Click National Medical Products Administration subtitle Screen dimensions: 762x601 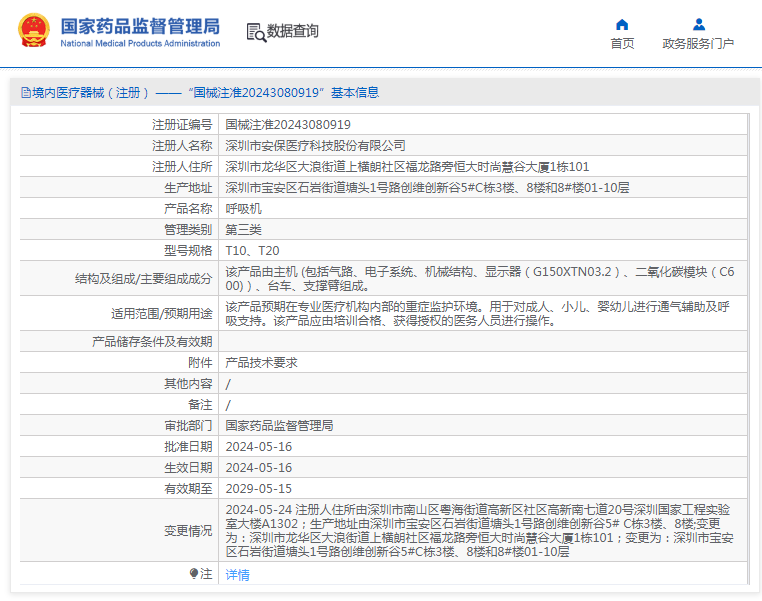pyautogui.click(x=140, y=43)
